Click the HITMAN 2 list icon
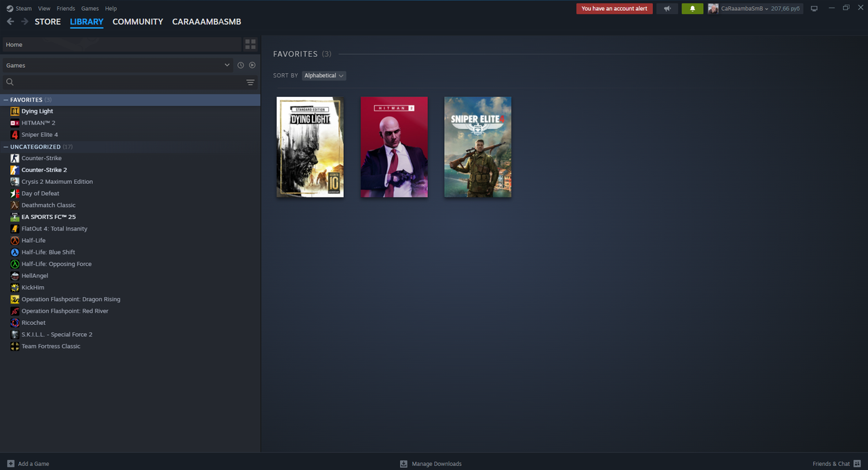This screenshot has width=868, height=470. (x=15, y=123)
